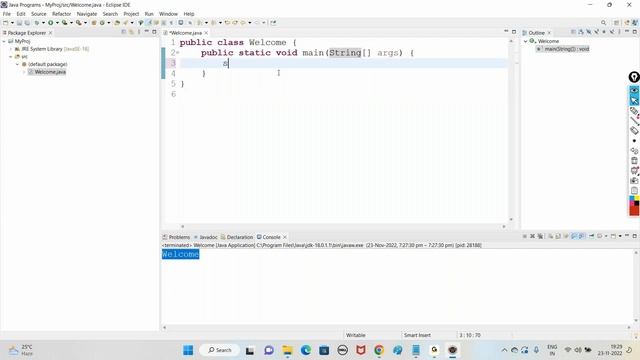The height and width of the screenshot is (360, 640).
Task: Open Display Selected Console dropdown arrow
Action: [x=606, y=236]
